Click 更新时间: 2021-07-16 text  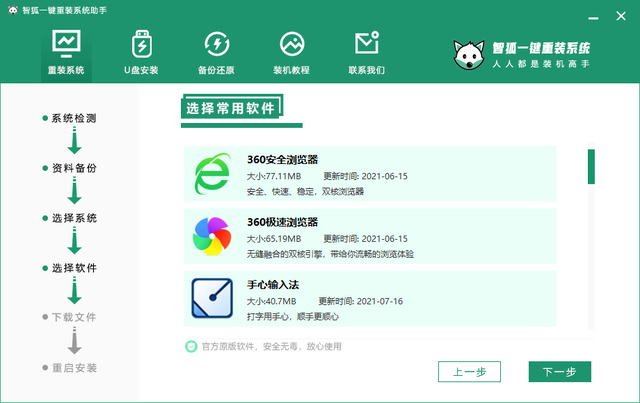pos(360,301)
